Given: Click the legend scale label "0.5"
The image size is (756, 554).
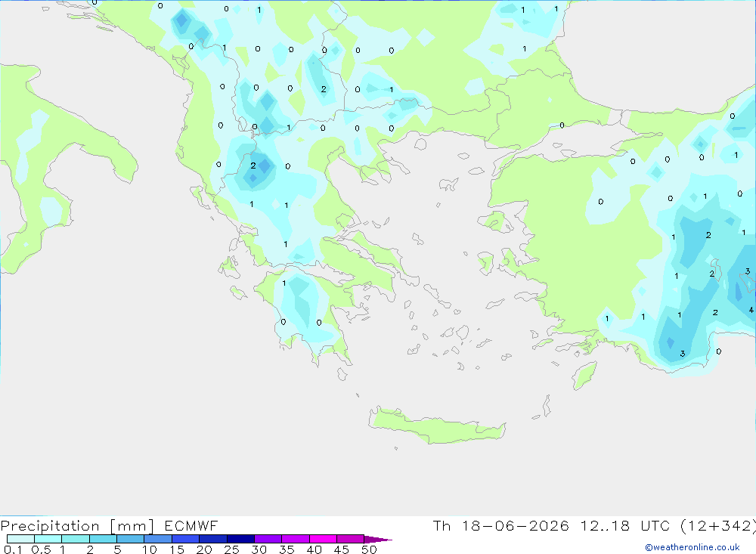Looking at the screenshot, I should pyautogui.click(x=41, y=549).
